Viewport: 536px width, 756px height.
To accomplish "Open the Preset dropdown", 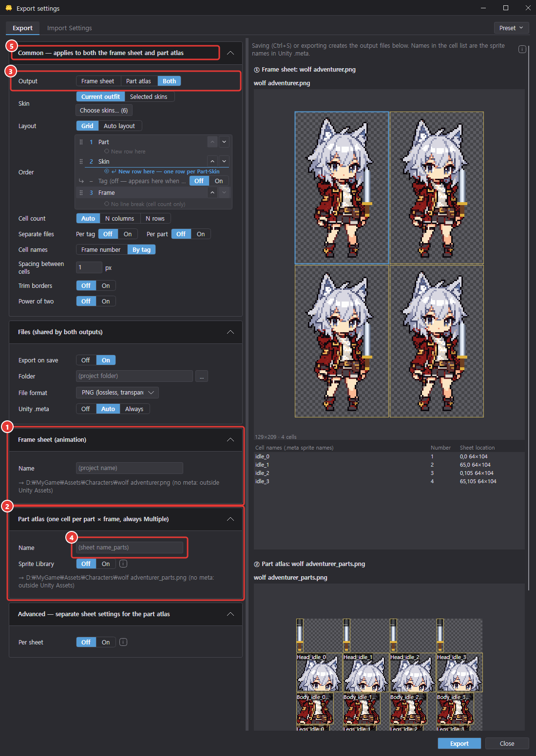I will (x=511, y=28).
